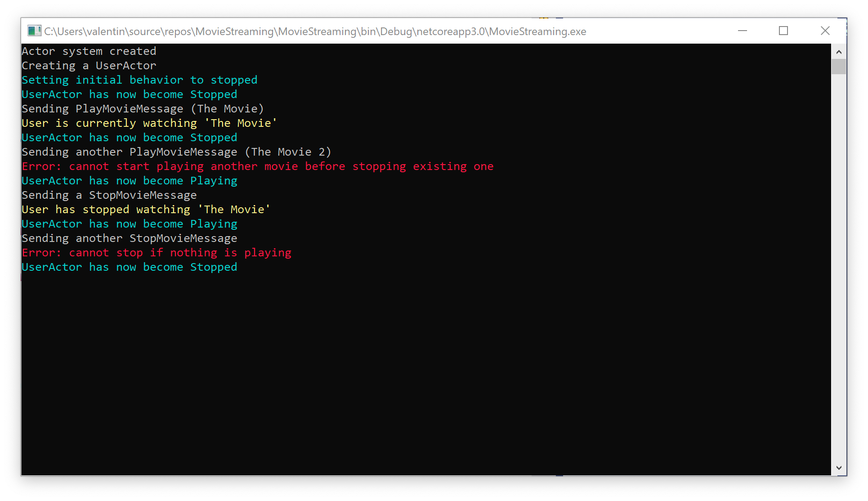
Task: Click the empty scrollbar track below thumb
Action: coord(839,270)
